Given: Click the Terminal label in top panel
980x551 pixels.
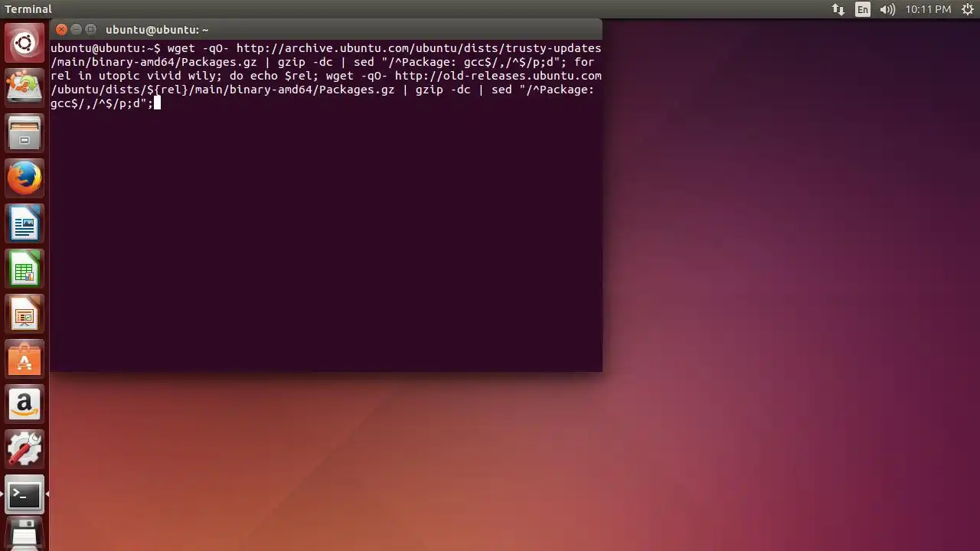Looking at the screenshot, I should [x=28, y=9].
